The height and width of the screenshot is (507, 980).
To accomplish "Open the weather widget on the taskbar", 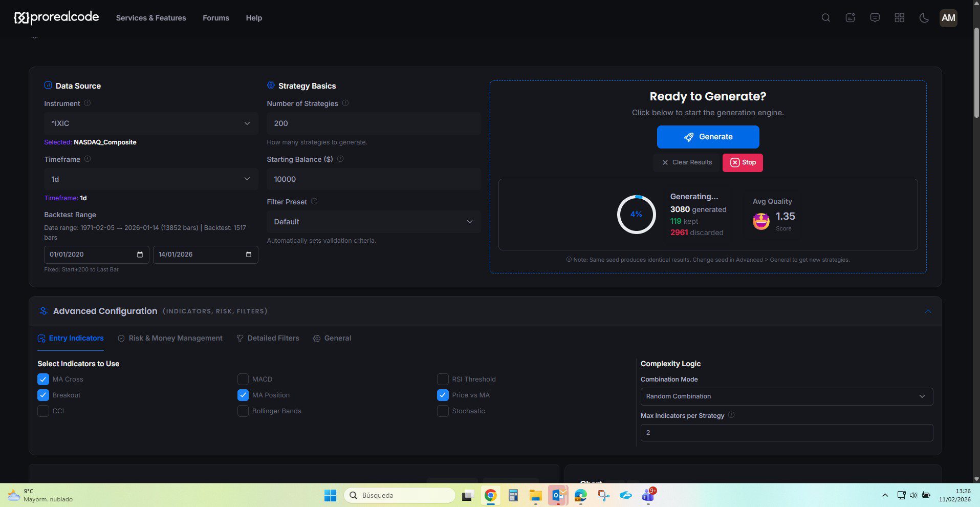I will (40, 495).
